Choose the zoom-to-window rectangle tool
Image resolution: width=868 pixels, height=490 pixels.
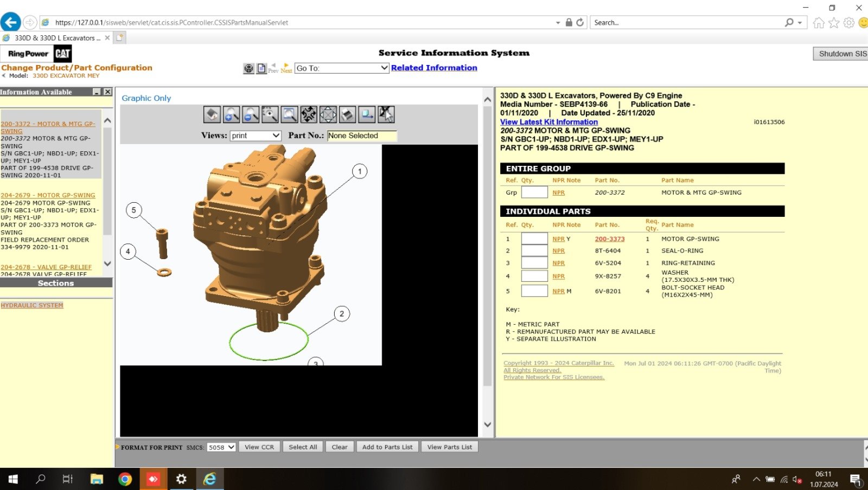[290, 114]
